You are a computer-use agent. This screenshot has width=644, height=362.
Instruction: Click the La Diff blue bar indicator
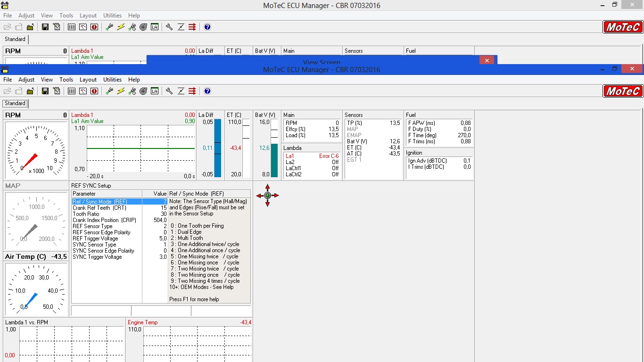[217, 148]
